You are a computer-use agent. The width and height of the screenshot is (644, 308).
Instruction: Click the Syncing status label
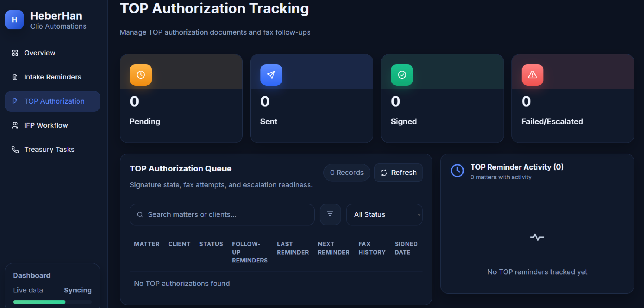point(78,290)
